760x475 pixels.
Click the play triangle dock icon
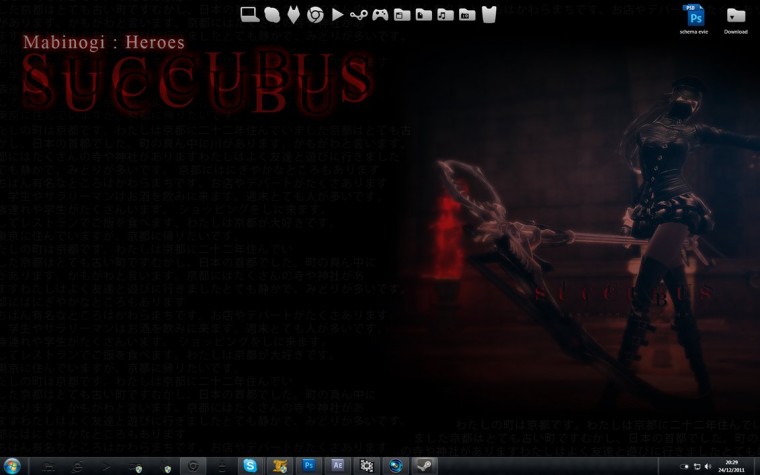[337, 15]
